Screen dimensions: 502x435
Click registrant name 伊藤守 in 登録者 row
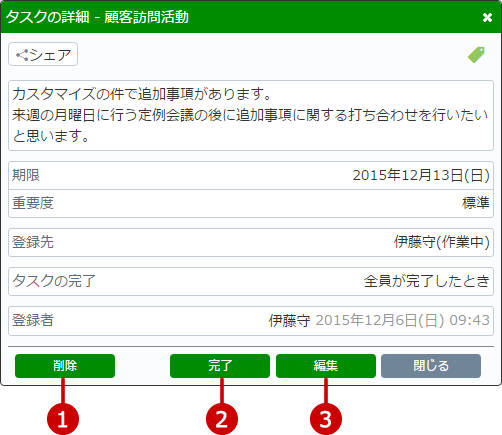[x=289, y=320]
